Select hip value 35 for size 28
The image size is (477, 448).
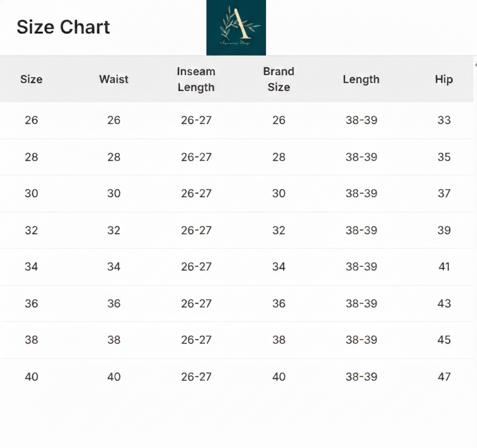coord(444,157)
